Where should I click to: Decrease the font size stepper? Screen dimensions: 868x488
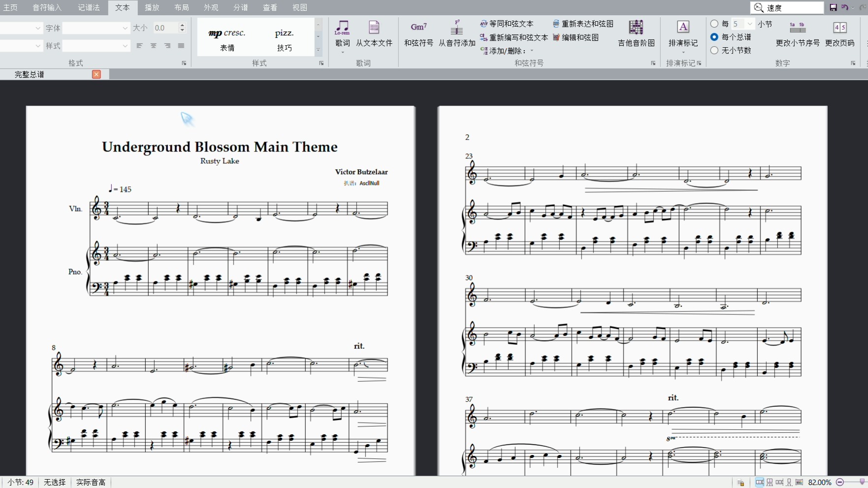click(x=182, y=30)
